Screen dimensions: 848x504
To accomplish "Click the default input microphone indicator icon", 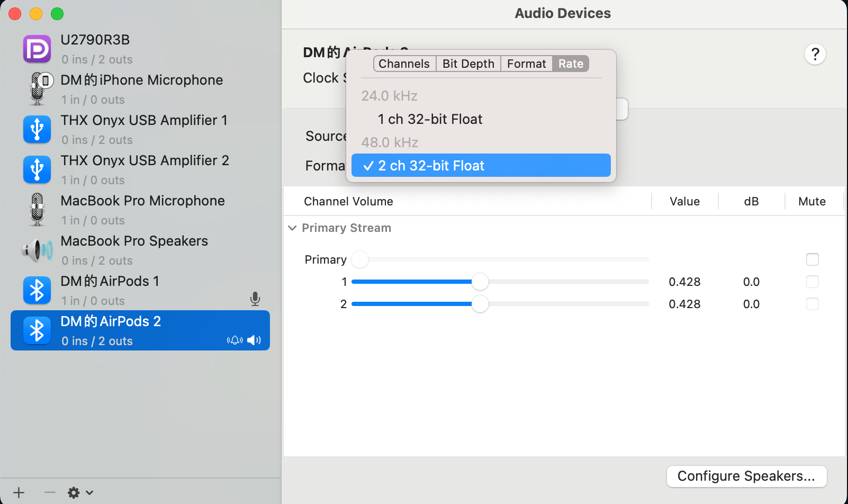I will point(255,299).
